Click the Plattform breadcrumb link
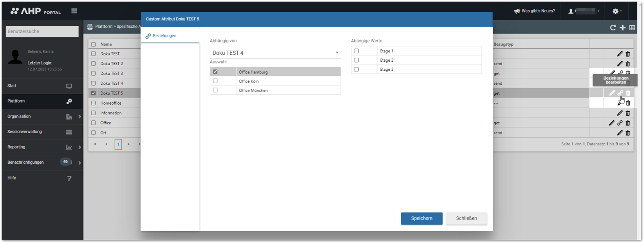 coord(104,27)
